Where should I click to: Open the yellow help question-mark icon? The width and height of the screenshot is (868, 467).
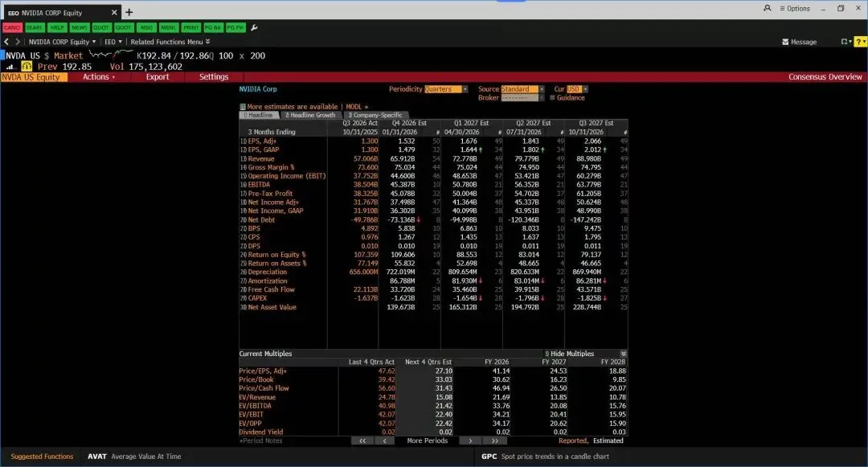pyautogui.click(x=860, y=42)
